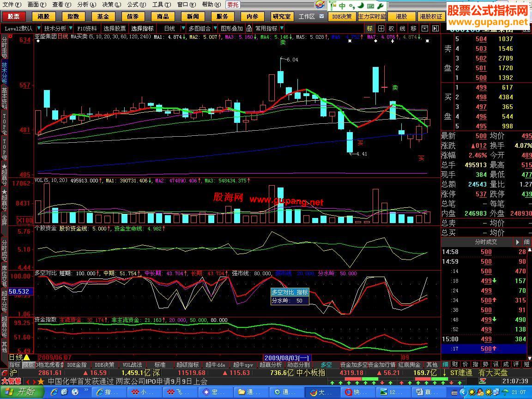
Task: Click 选择指标 in the toolbar
Action: pyautogui.click(x=142, y=29)
